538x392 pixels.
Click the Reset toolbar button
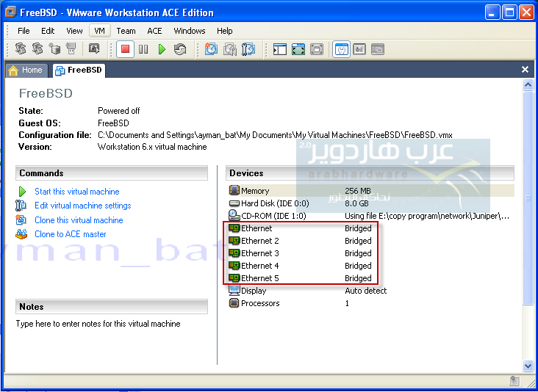(x=180, y=49)
